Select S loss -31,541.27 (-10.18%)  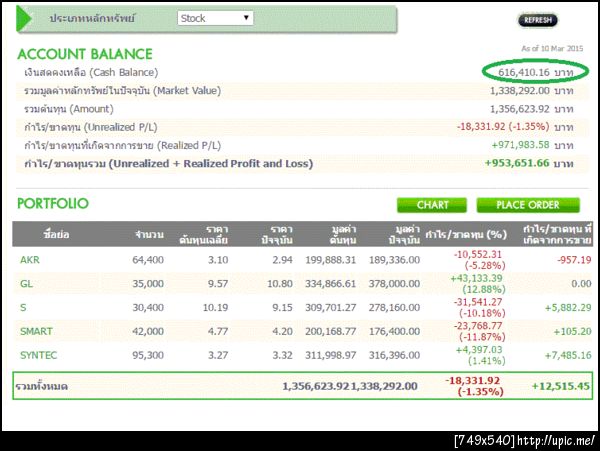479,307
